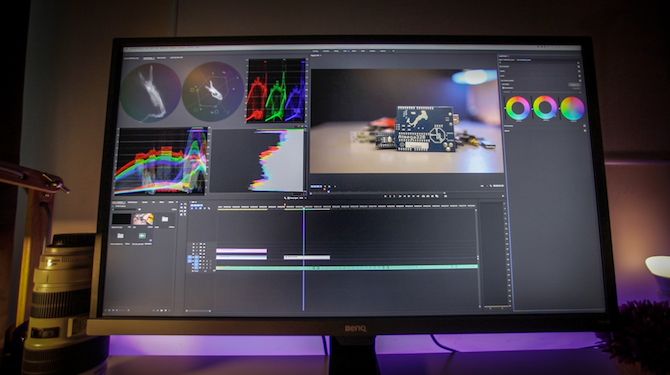The width and height of the screenshot is (670, 375).
Task: Select the long teal audio clip
Action: (347, 267)
